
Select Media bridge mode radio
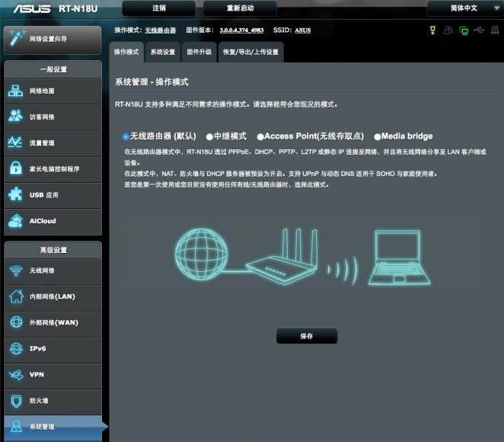tap(378, 137)
